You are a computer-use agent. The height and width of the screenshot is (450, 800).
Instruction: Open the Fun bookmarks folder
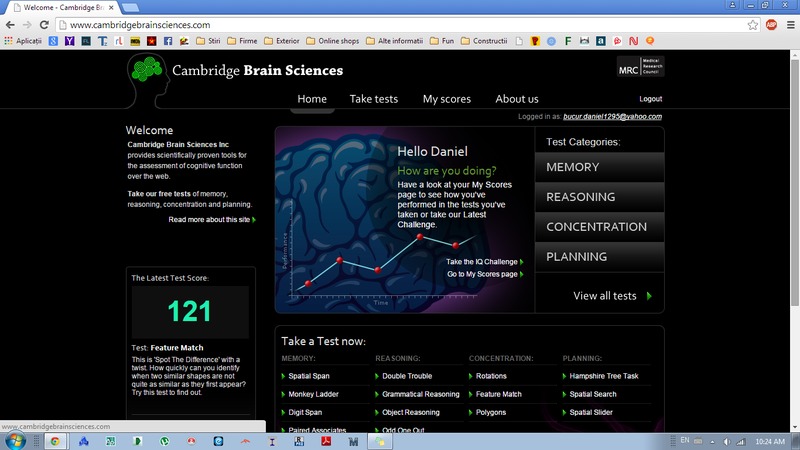pos(442,41)
